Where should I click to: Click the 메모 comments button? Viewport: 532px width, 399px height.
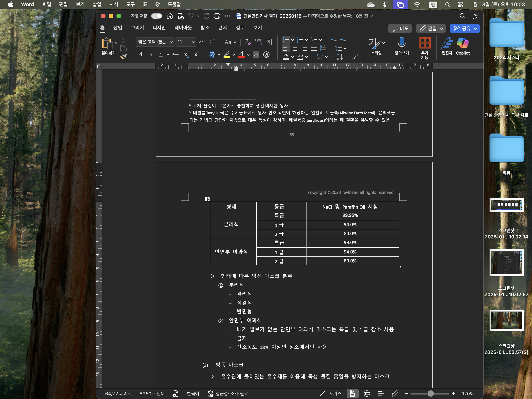tap(400, 28)
